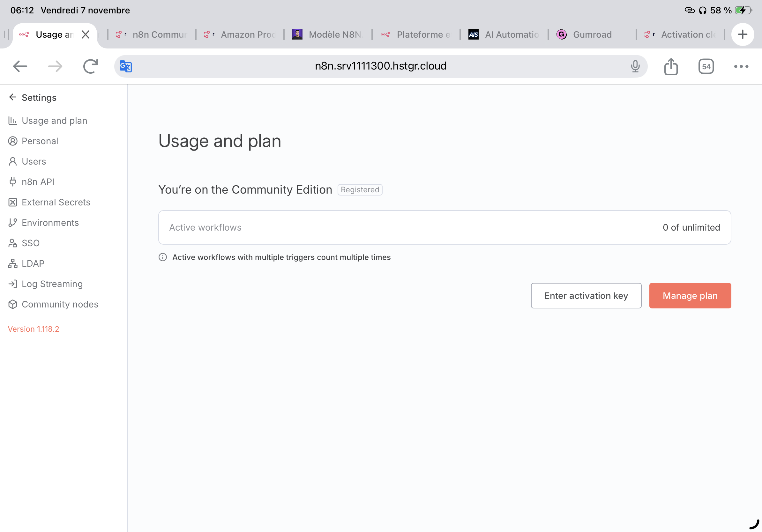Screen dimensions: 762x532
Task: Go back with browser back arrow
Action: pyautogui.click(x=20, y=66)
